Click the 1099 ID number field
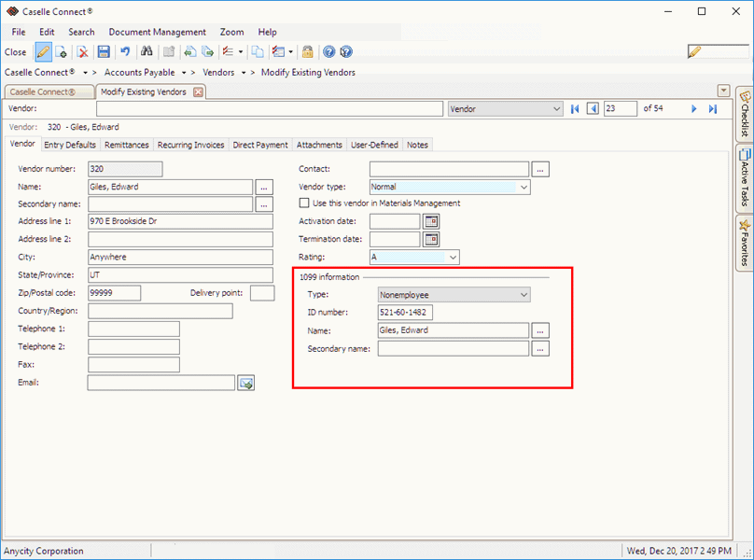Screen dimensions: 754x560 [x=406, y=313]
